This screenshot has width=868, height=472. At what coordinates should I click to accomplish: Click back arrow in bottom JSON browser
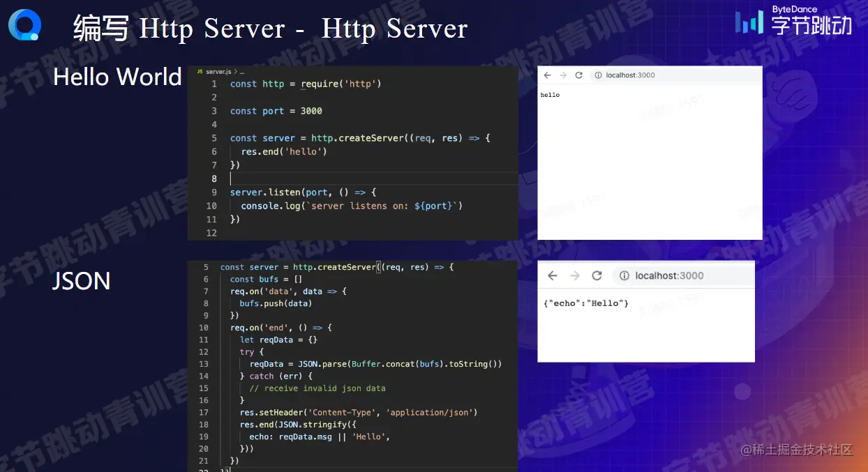point(553,275)
